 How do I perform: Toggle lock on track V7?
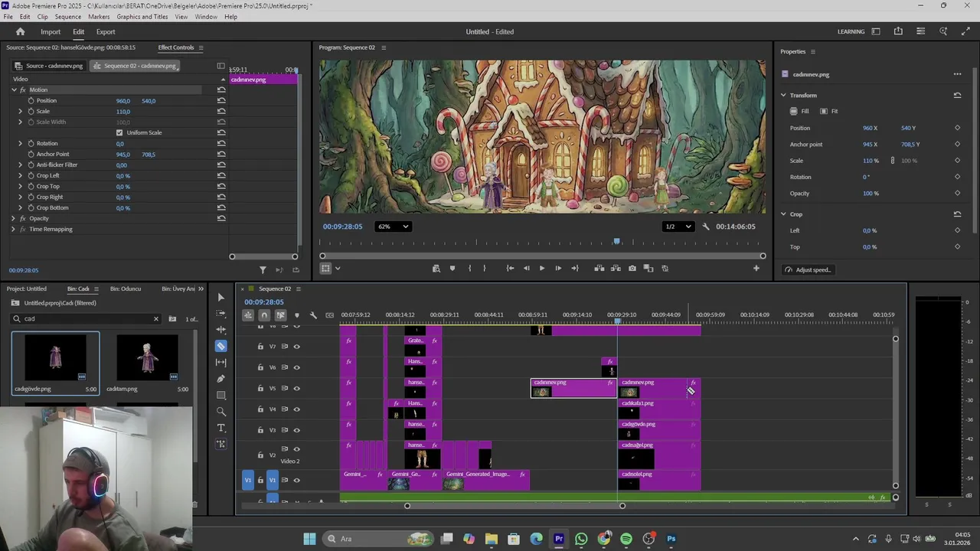(260, 346)
